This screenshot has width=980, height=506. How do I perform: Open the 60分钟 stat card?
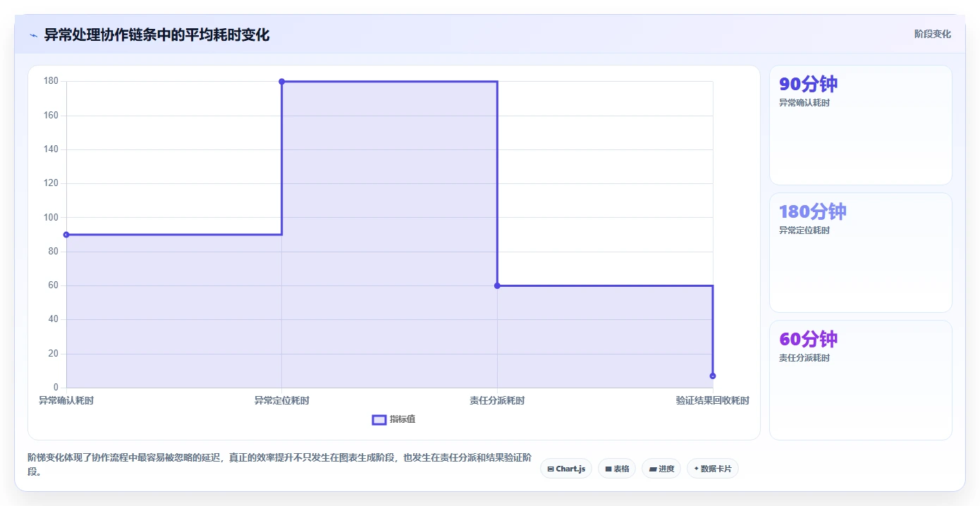point(860,381)
